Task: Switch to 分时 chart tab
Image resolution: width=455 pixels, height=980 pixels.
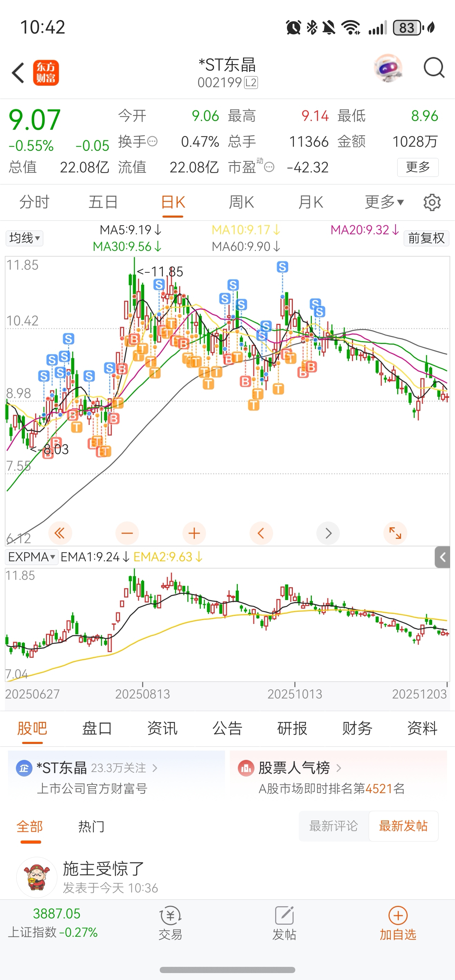Action: pyautogui.click(x=35, y=202)
